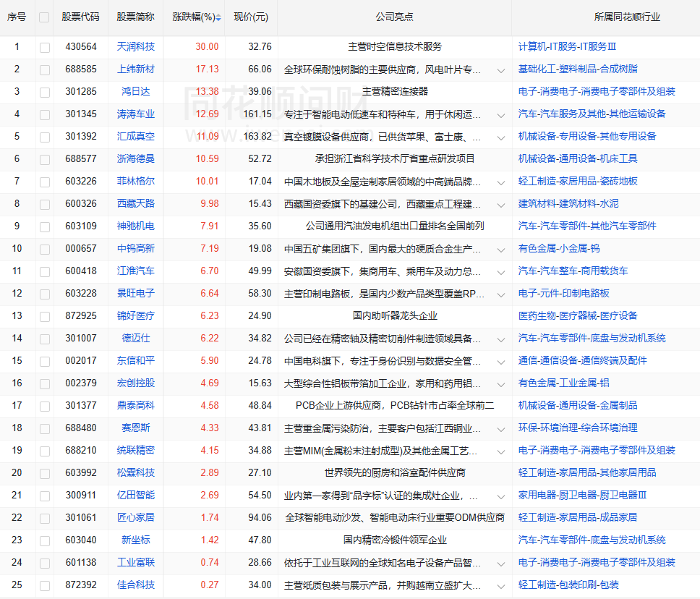The height and width of the screenshot is (599, 700).
Task: Open 松霖科技 stock link
Action: [136, 472]
